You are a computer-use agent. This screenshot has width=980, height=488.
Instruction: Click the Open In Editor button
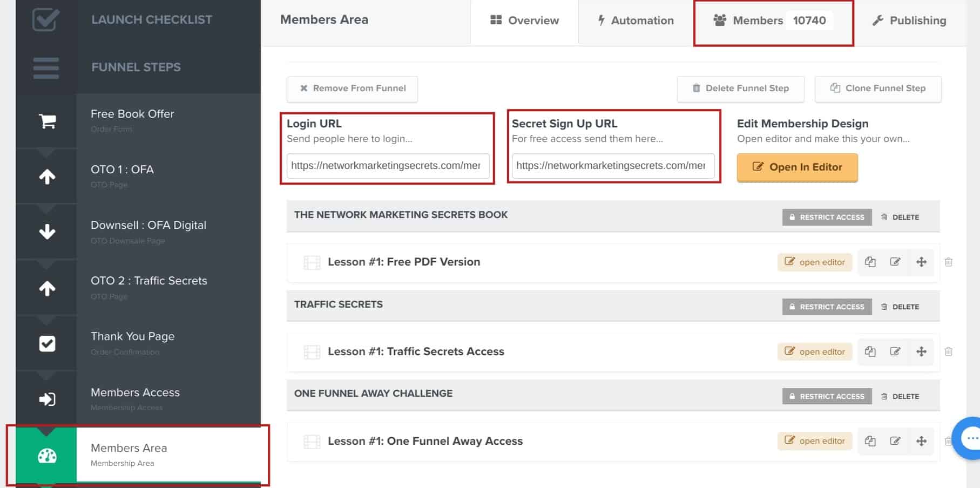click(x=797, y=167)
